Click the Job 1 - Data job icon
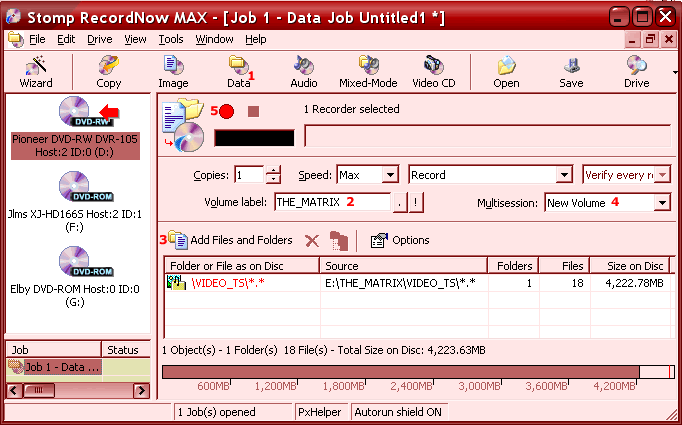This screenshot has width=682, height=425. coord(16,367)
